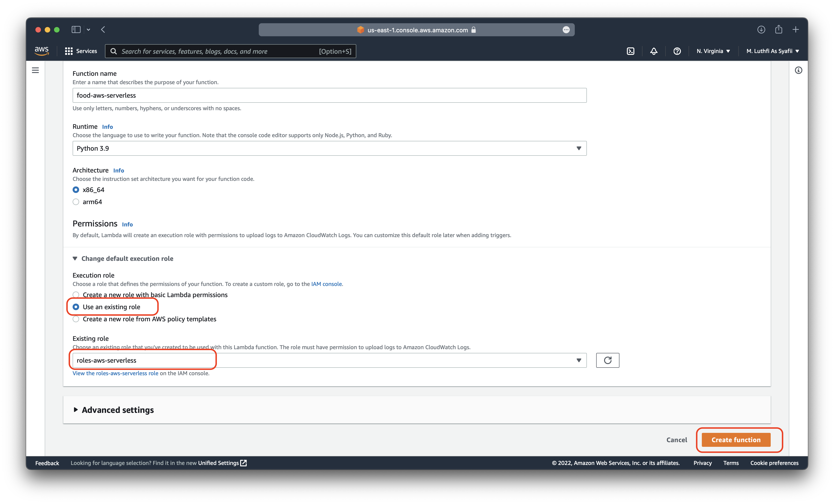This screenshot has width=834, height=504.
Task: Open the IAM console link
Action: (326, 284)
